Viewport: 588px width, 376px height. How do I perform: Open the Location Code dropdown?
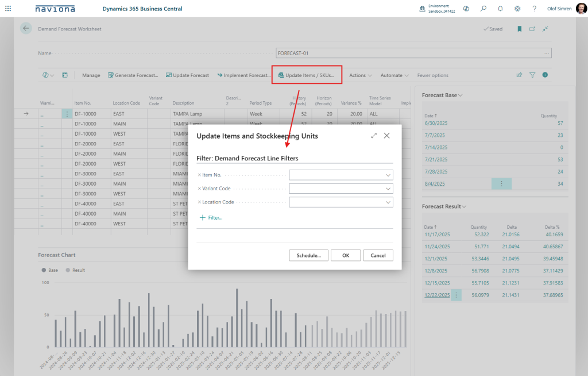[x=388, y=202]
